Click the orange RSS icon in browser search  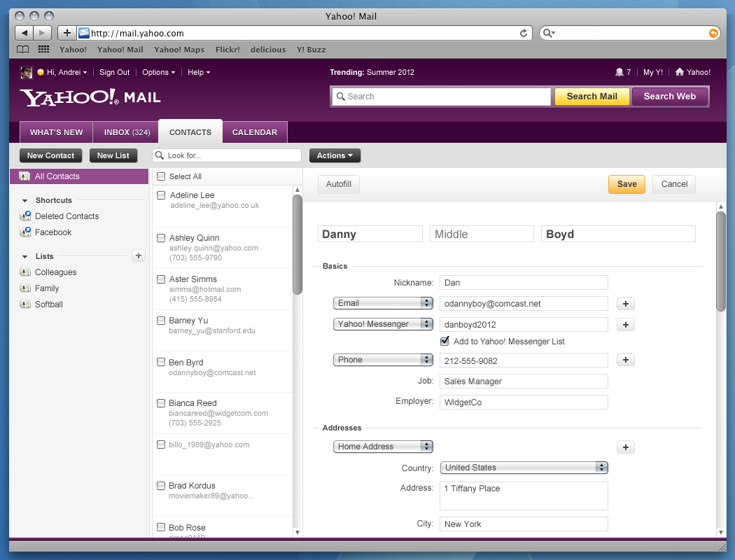click(x=713, y=34)
